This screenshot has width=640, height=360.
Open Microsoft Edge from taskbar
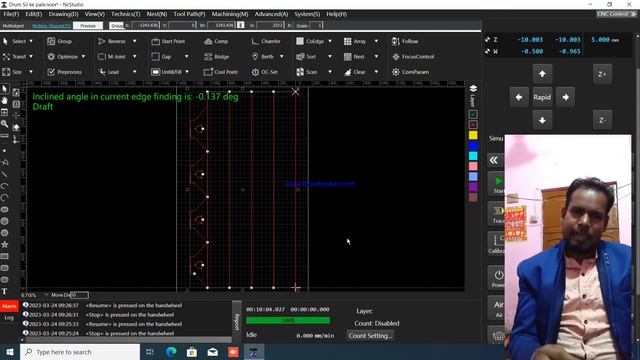click(x=171, y=352)
